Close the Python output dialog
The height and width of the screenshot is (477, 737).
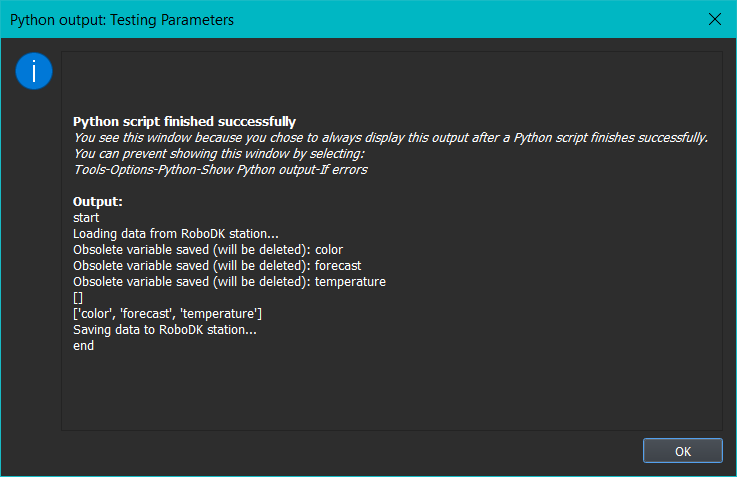(714, 19)
